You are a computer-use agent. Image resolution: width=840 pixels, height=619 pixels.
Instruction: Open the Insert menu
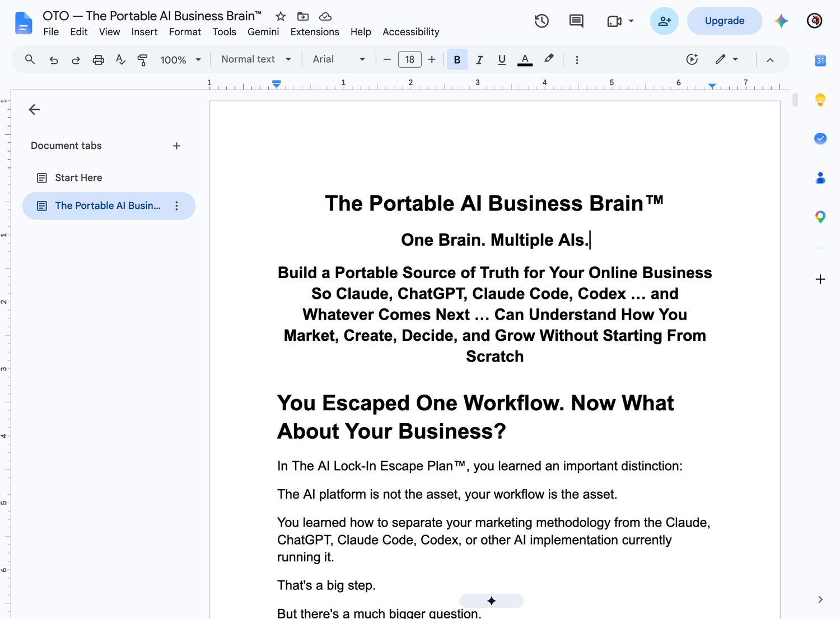point(144,32)
